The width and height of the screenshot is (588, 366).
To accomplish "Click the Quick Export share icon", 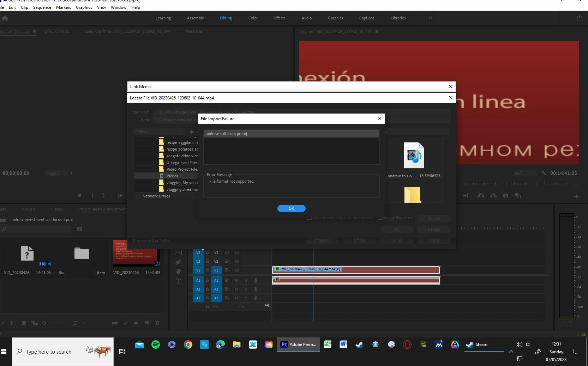I will [580, 18].
